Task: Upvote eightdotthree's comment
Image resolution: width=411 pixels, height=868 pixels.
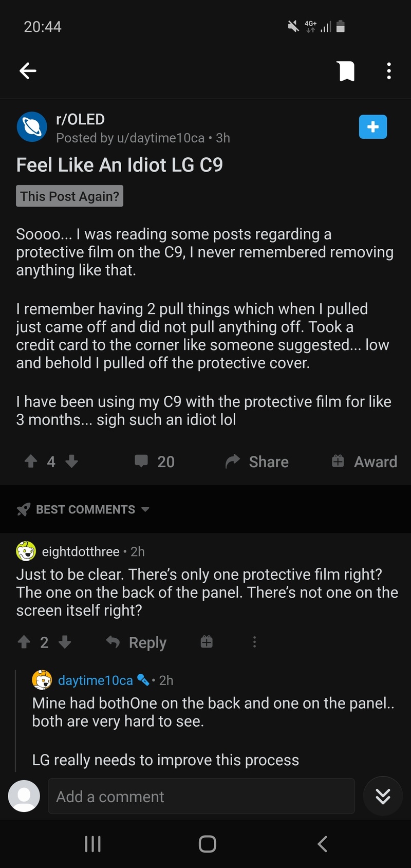Action: (24, 642)
